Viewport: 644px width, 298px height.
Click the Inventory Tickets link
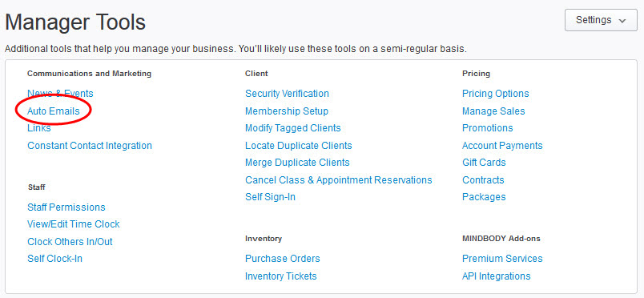click(281, 276)
